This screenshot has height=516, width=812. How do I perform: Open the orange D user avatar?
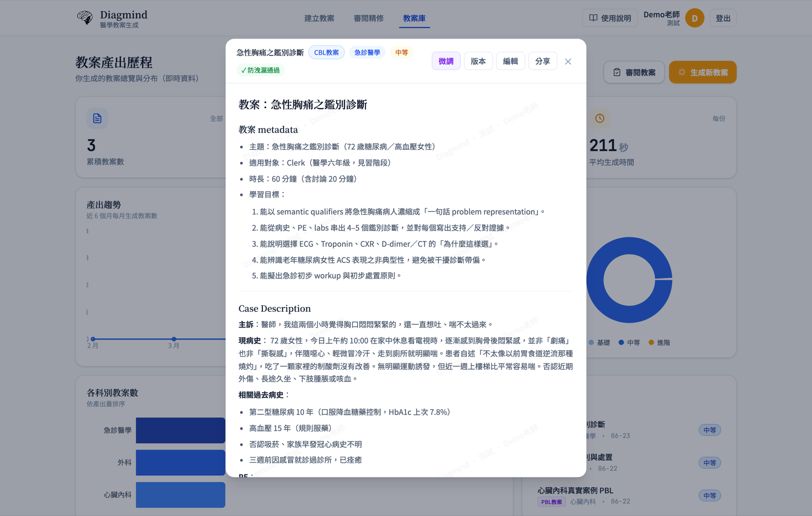click(694, 18)
